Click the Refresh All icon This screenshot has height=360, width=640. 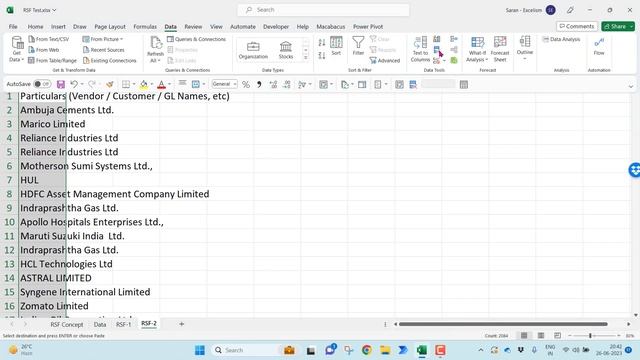click(156, 42)
